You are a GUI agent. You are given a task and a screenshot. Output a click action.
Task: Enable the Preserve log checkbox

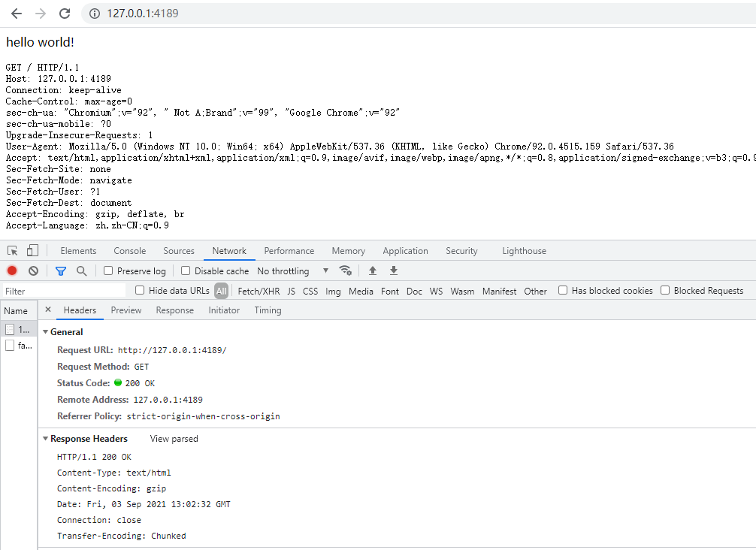tap(107, 270)
